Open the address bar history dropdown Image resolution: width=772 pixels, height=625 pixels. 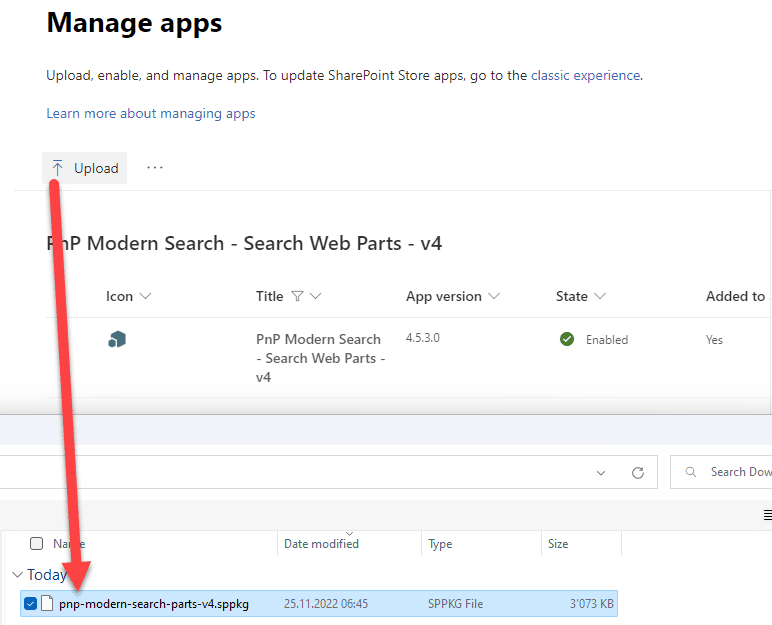pos(601,473)
